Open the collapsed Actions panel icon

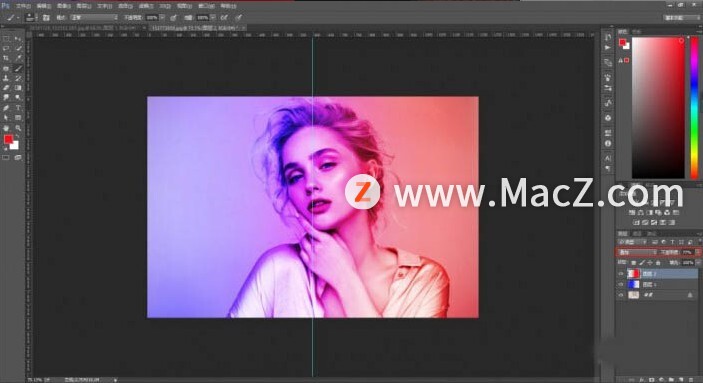coord(608,47)
